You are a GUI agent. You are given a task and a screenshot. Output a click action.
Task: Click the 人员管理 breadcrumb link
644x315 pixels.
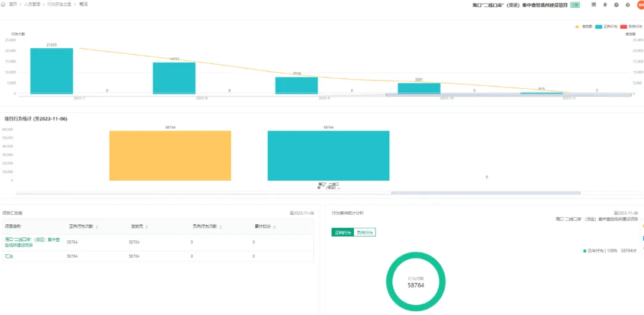point(32,4)
